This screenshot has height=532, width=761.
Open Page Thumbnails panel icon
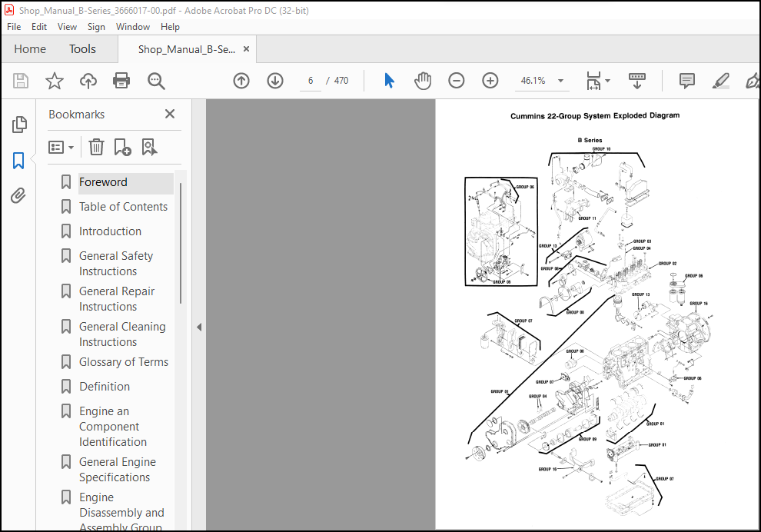(19, 125)
